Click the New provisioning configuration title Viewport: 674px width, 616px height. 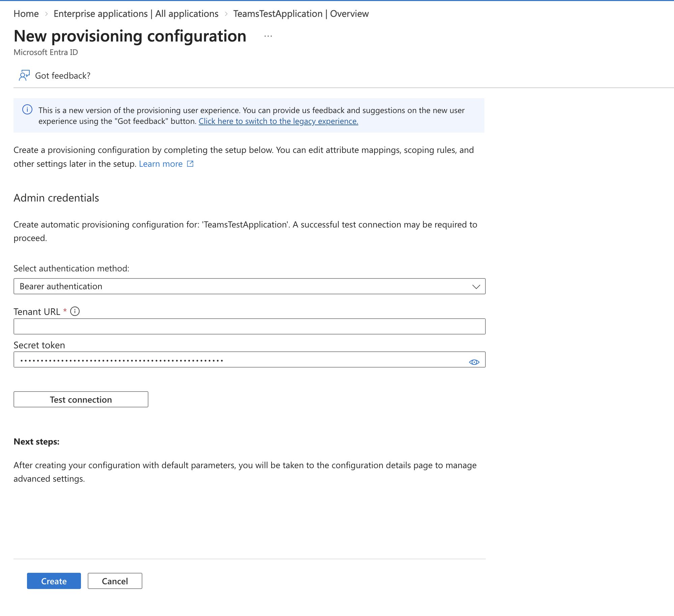[130, 36]
